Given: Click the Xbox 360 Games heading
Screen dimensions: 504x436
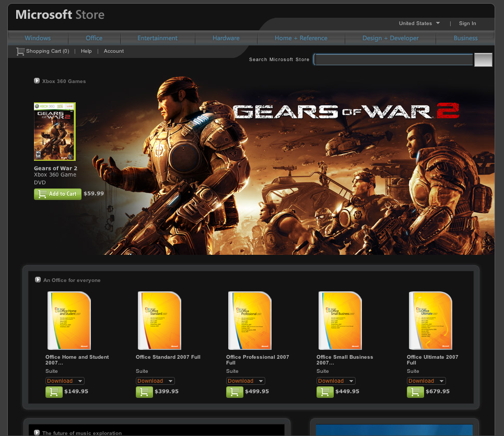Looking at the screenshot, I should click(x=64, y=81).
